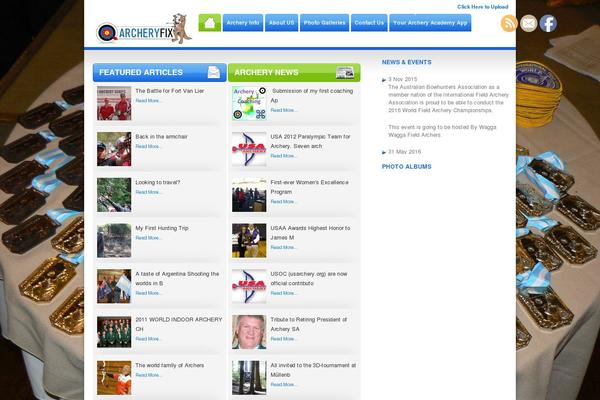Click the Featured Articles header
The width and height of the screenshot is (600, 400).
[x=160, y=72]
